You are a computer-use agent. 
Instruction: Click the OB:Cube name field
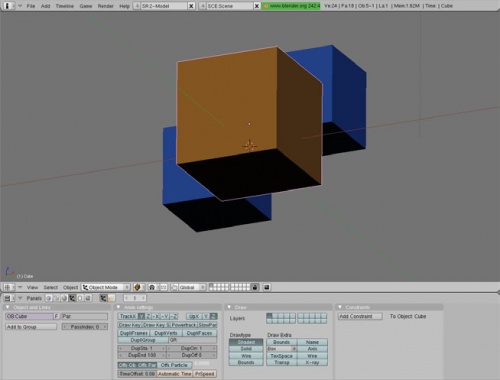29,316
